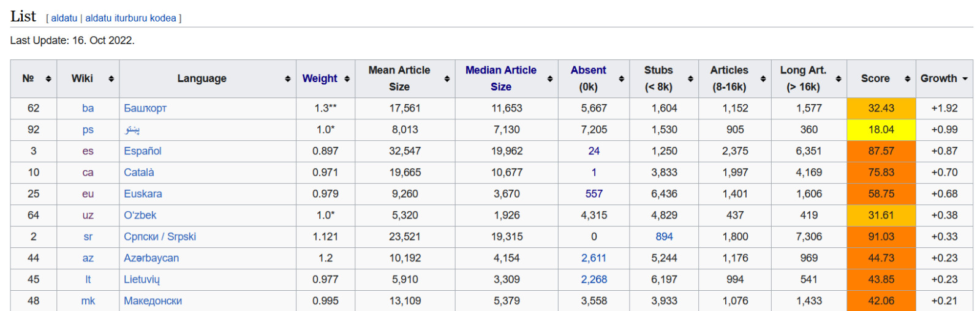The width and height of the screenshot is (980, 311).
Task: Sort by Language using header arrows
Action: 287,79
